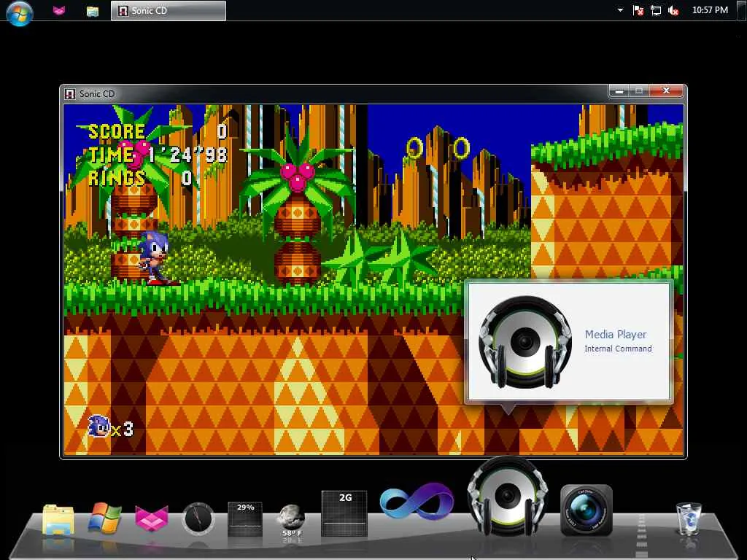Launch the Visual Studio infinity dock icon
The width and height of the screenshot is (747, 560).
pos(417,501)
